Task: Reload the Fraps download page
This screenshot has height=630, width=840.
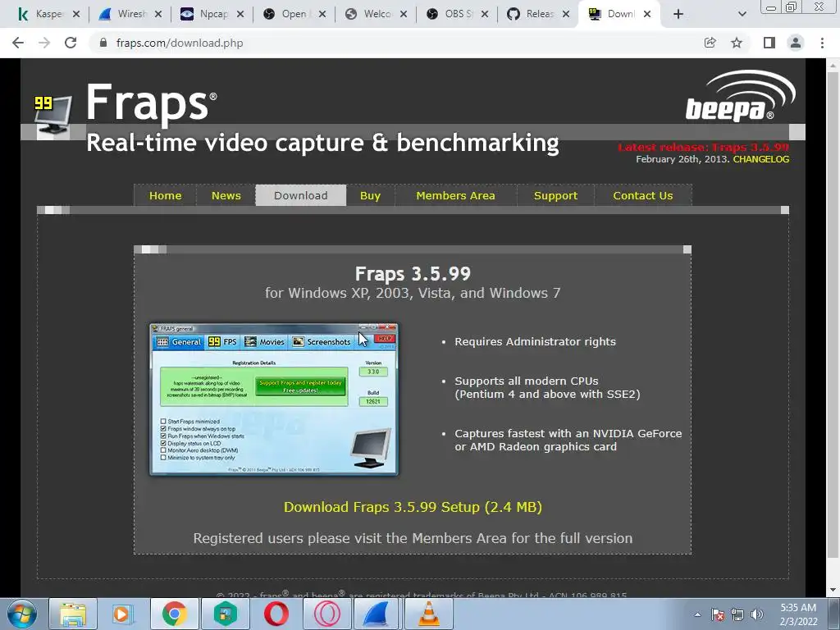Action: [x=71, y=43]
